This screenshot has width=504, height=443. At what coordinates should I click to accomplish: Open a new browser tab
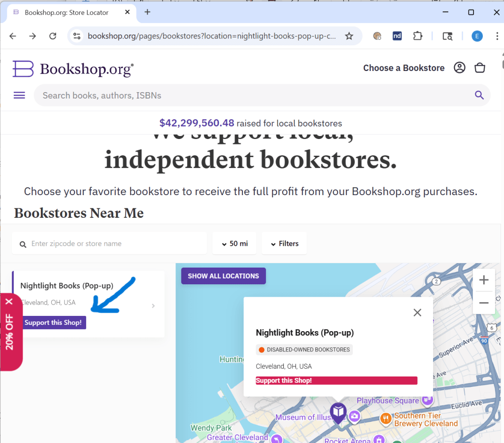click(x=147, y=12)
